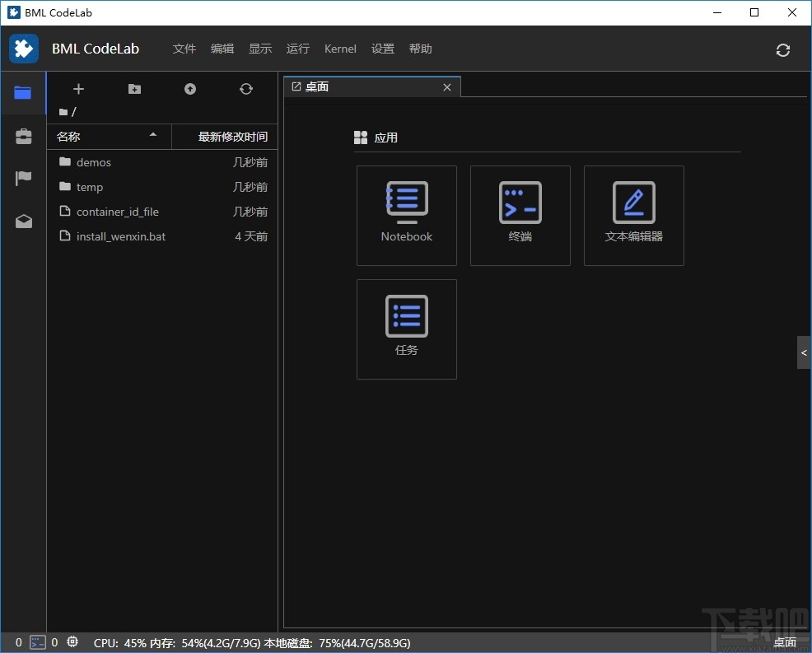Refresh the file browser list
The image size is (812, 653).
[x=245, y=89]
